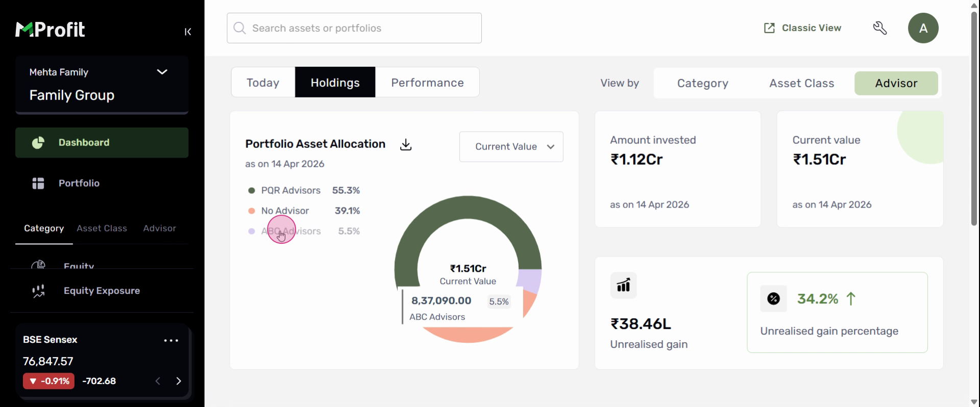Open the BSE Sensex three-dots menu
The width and height of the screenshot is (980, 407).
tap(171, 340)
